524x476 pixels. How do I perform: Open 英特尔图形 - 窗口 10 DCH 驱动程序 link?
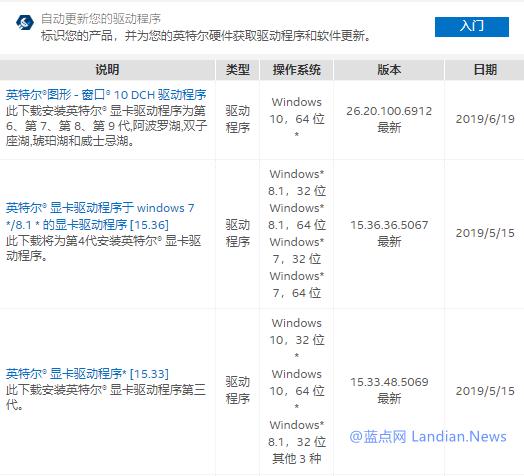(106, 95)
